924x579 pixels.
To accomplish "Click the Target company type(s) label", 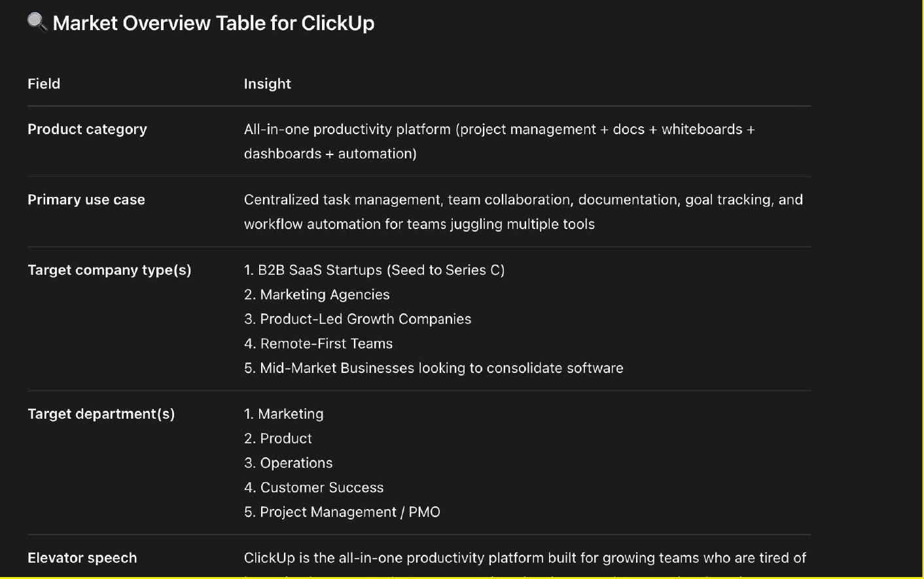I will click(109, 270).
